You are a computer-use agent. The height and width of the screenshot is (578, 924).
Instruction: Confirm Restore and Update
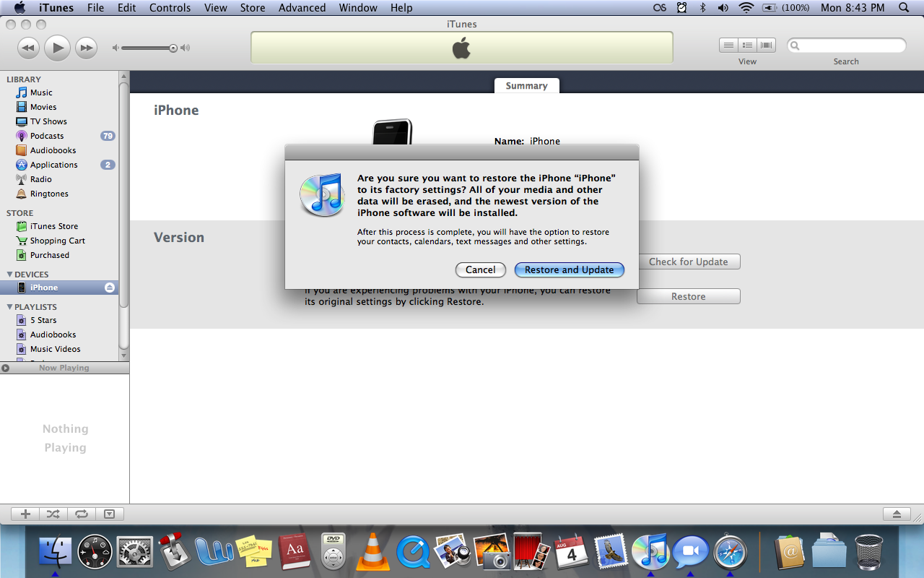coord(570,269)
